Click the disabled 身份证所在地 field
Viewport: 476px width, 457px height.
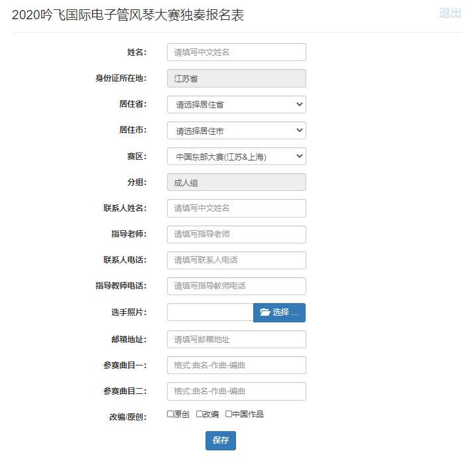click(x=236, y=78)
